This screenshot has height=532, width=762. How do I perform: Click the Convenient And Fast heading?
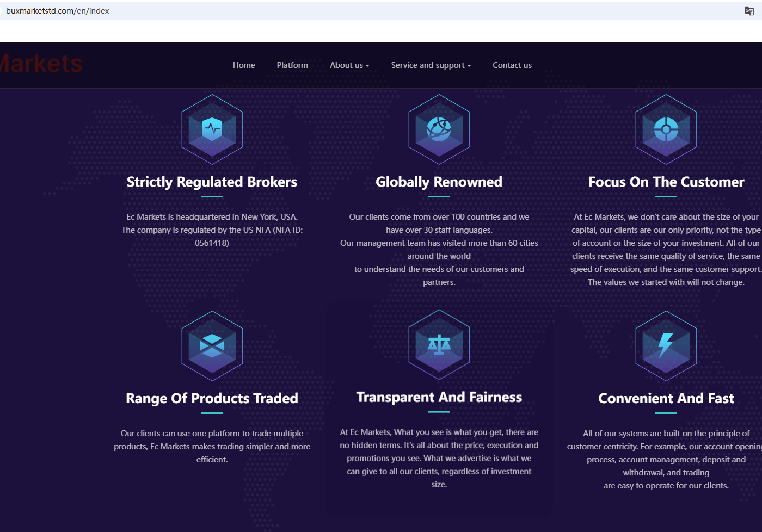(666, 398)
